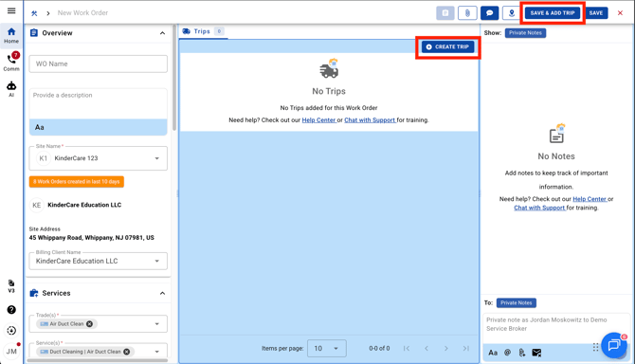The width and height of the screenshot is (635, 364).
Task: Open Chat with Support link in Trips panel
Action: pos(370,120)
